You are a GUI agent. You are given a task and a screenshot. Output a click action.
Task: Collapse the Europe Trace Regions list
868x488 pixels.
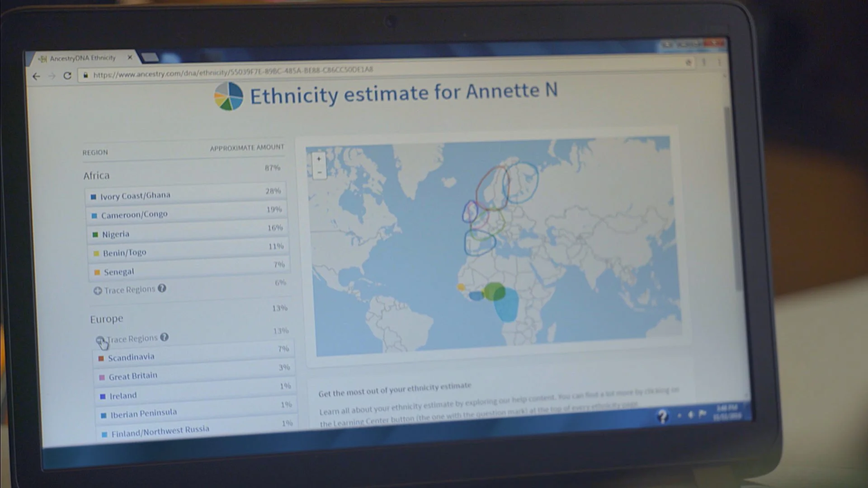(x=100, y=340)
